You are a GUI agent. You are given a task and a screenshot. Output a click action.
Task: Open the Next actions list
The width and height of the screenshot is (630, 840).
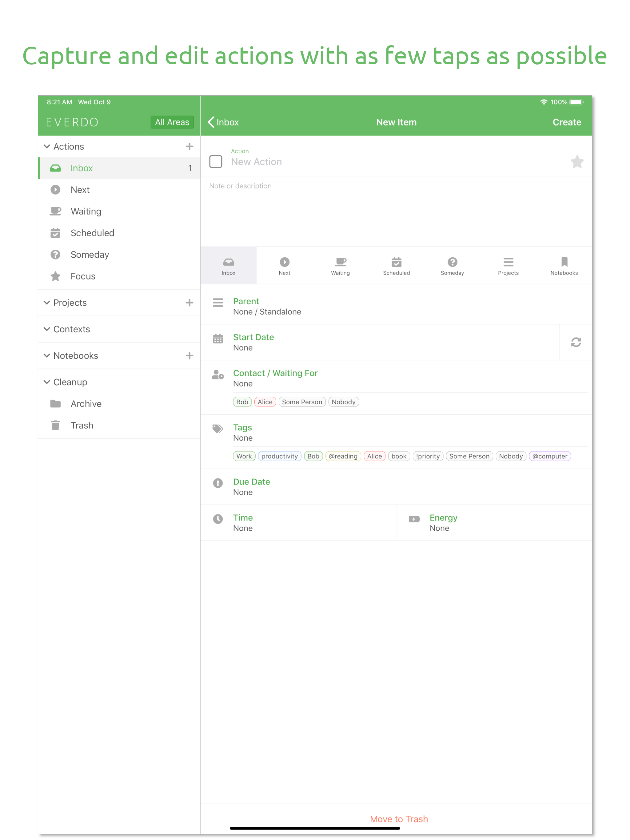[x=119, y=189]
